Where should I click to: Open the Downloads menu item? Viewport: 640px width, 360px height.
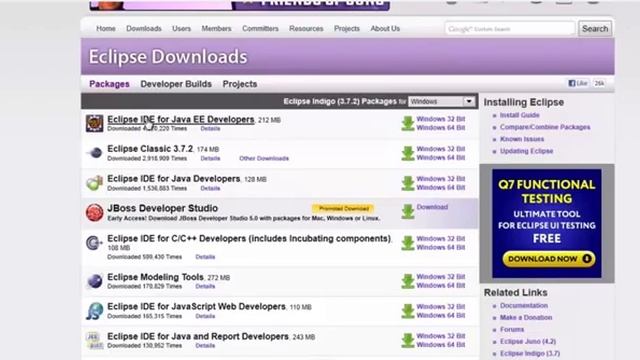pos(144,29)
